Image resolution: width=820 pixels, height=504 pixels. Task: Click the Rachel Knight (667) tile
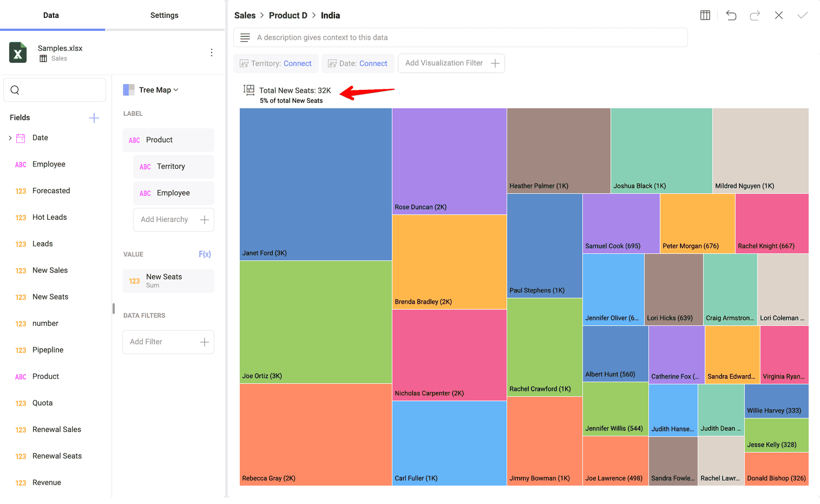point(772,224)
